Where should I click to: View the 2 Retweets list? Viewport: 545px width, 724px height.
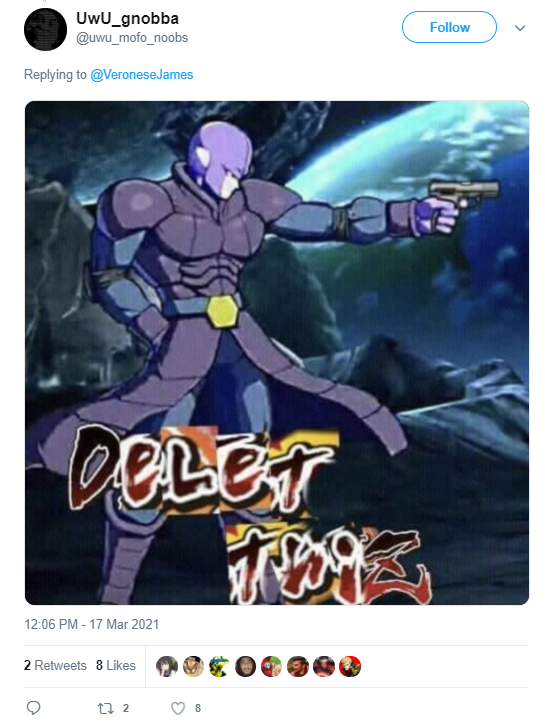55,665
